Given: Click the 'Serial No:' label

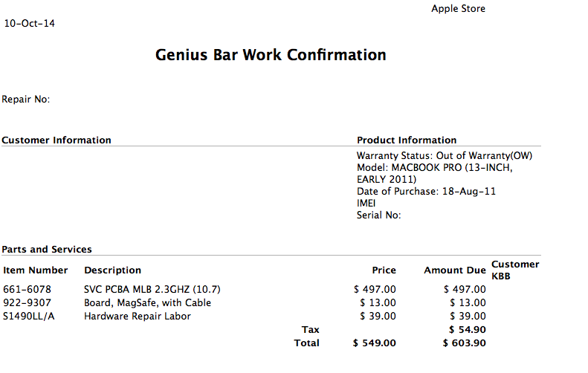Looking at the screenshot, I should (379, 215).
